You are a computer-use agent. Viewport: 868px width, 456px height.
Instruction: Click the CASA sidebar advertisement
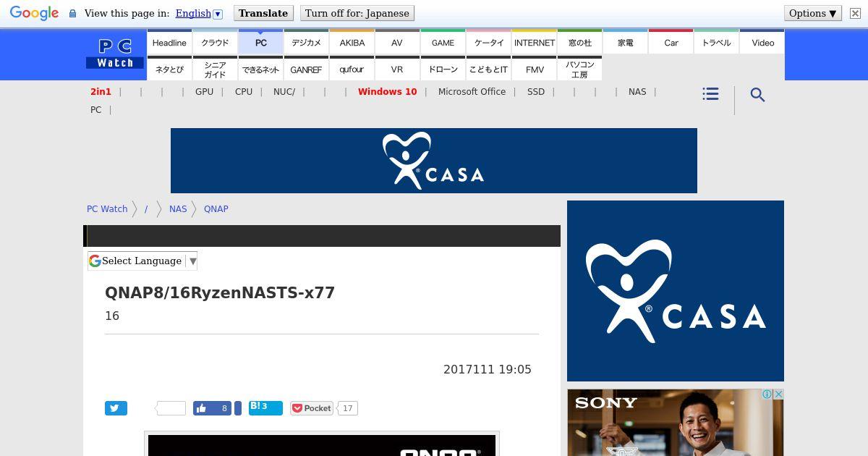click(676, 291)
